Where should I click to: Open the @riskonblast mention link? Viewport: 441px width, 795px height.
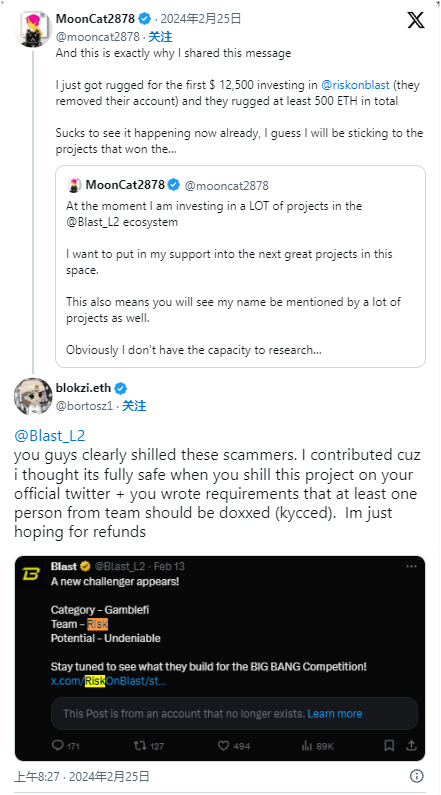pos(354,85)
